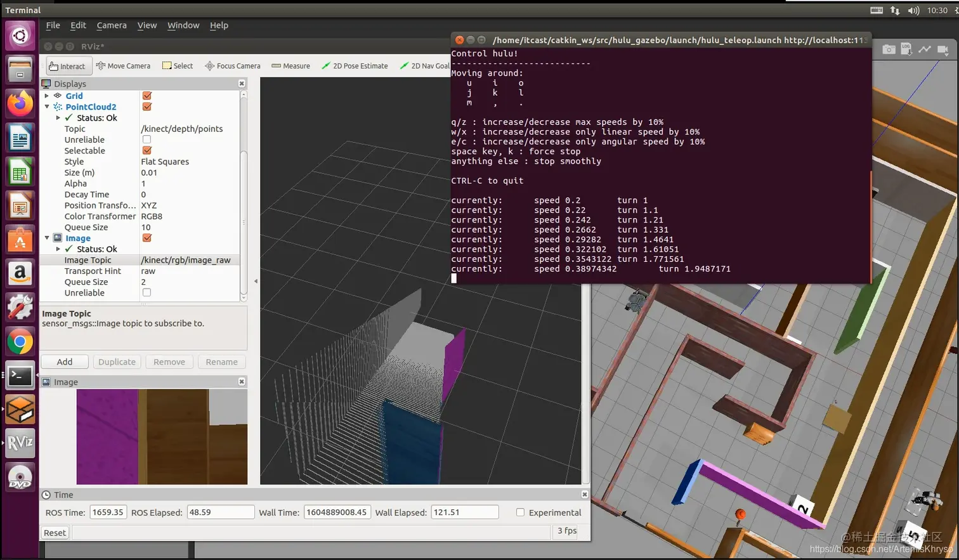This screenshot has width=959, height=560.
Task: Toggle the Grid display checkbox
Action: [x=147, y=96]
